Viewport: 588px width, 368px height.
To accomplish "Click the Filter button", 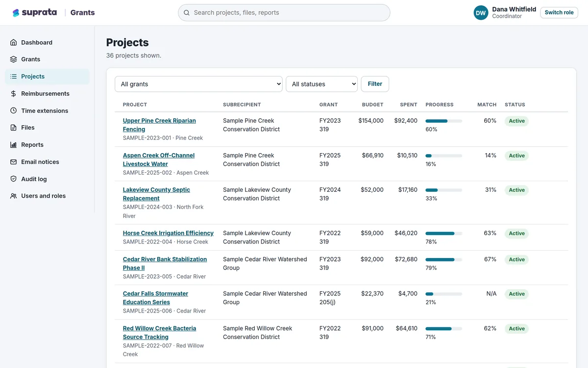I will (x=375, y=84).
